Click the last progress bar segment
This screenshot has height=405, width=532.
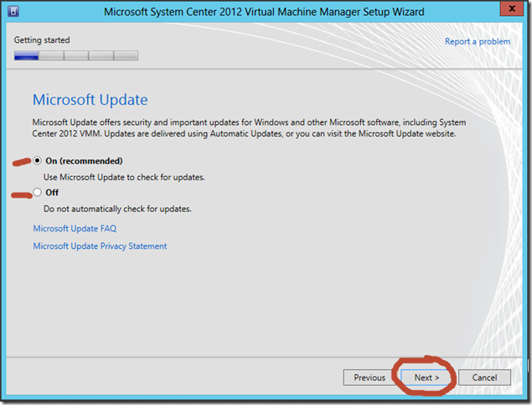tap(126, 55)
